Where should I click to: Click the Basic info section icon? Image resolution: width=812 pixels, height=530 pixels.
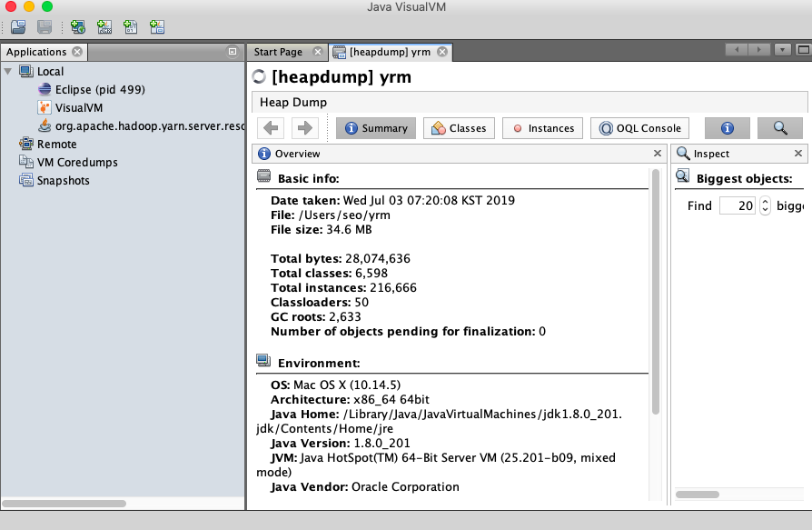pyautogui.click(x=264, y=176)
